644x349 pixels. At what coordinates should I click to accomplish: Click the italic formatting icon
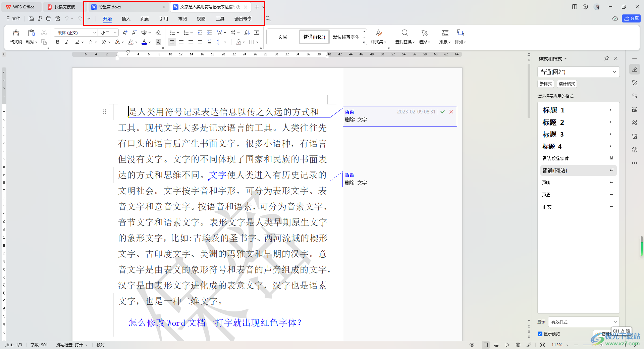coord(67,42)
